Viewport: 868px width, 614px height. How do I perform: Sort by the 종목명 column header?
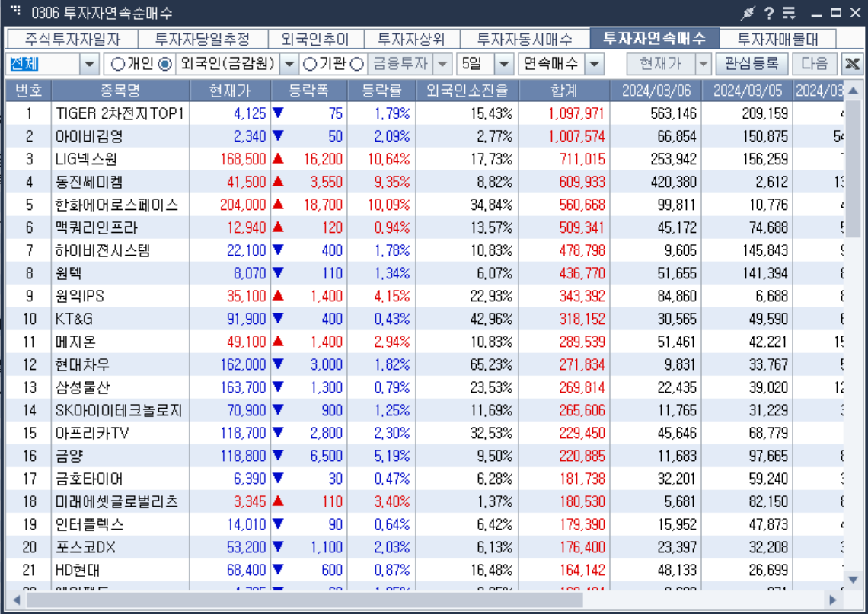coord(120,91)
